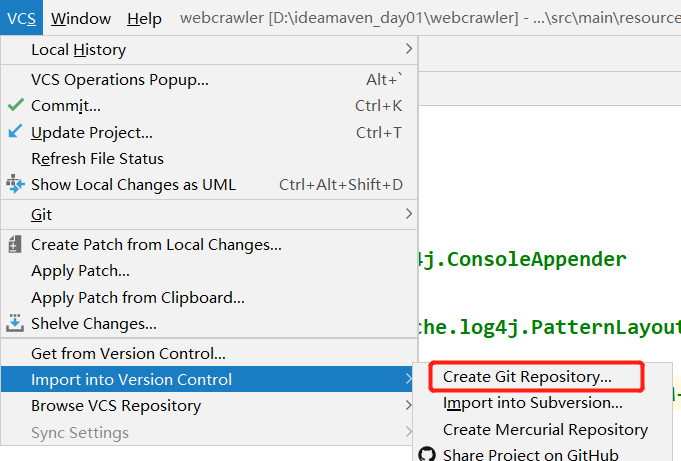This screenshot has height=461, width=681.
Task: Expand the Local History submenu arrow
Action: (408, 49)
